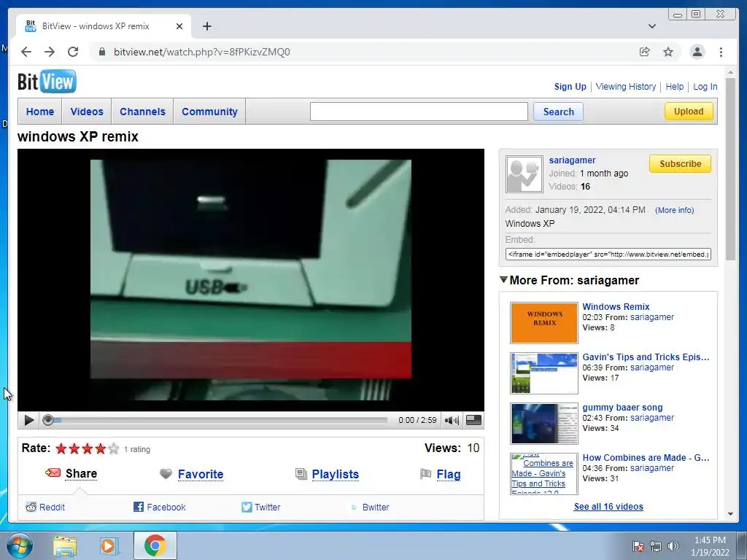The width and height of the screenshot is (747, 560).
Task: Click See all 16 videos link
Action: click(x=608, y=507)
